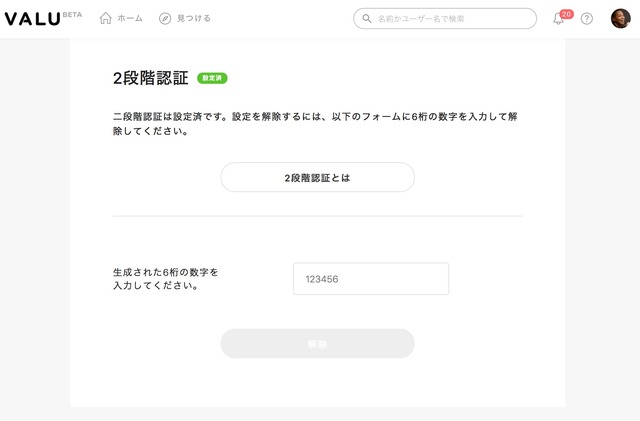Click the magnifying glass search icon
This screenshot has width=640, height=421.
coord(367,19)
